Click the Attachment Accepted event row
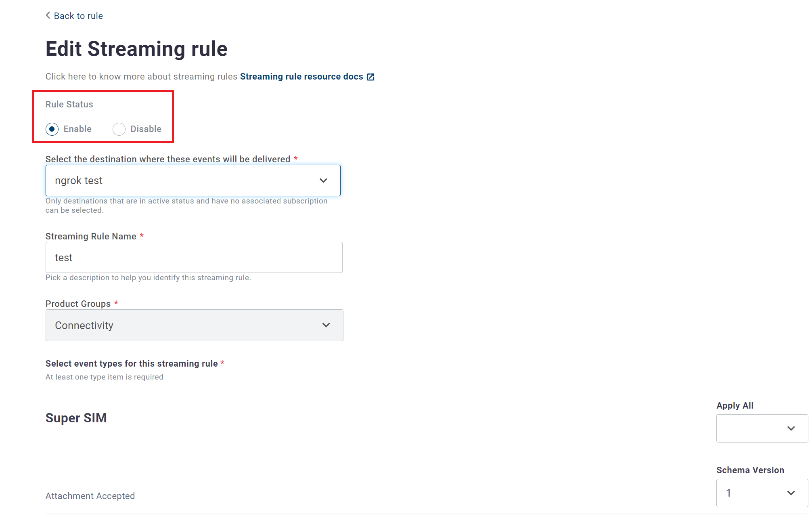812x516 pixels. point(90,496)
